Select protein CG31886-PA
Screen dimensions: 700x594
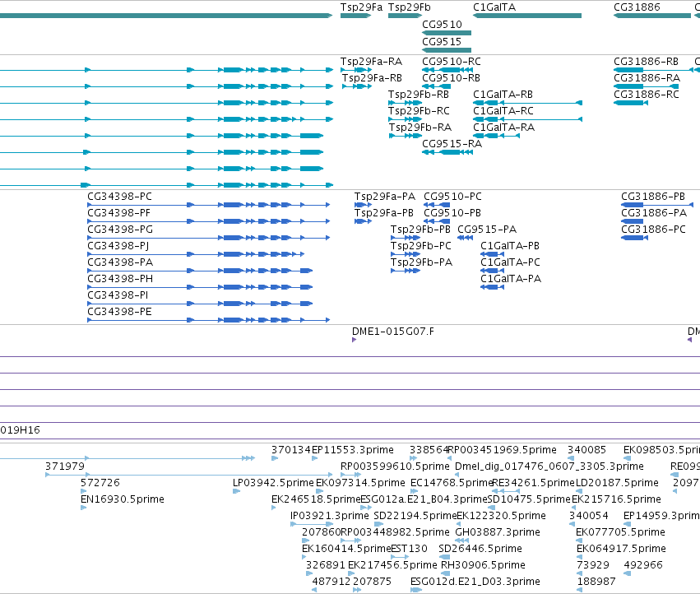click(654, 213)
